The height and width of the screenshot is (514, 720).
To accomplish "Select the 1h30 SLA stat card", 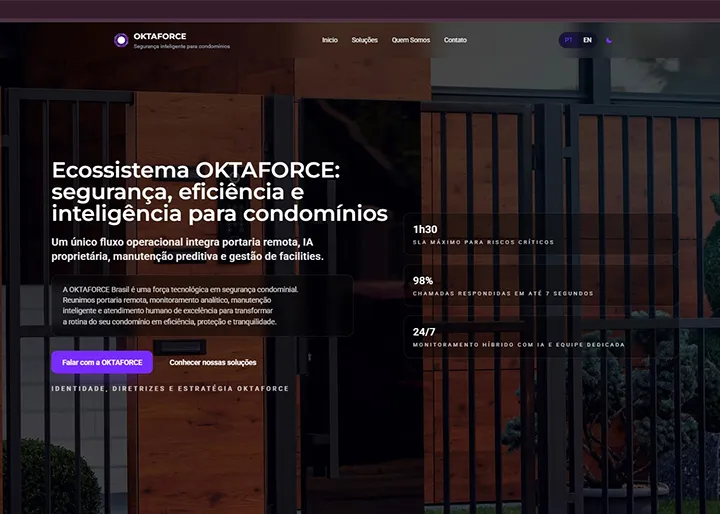I will (x=541, y=234).
